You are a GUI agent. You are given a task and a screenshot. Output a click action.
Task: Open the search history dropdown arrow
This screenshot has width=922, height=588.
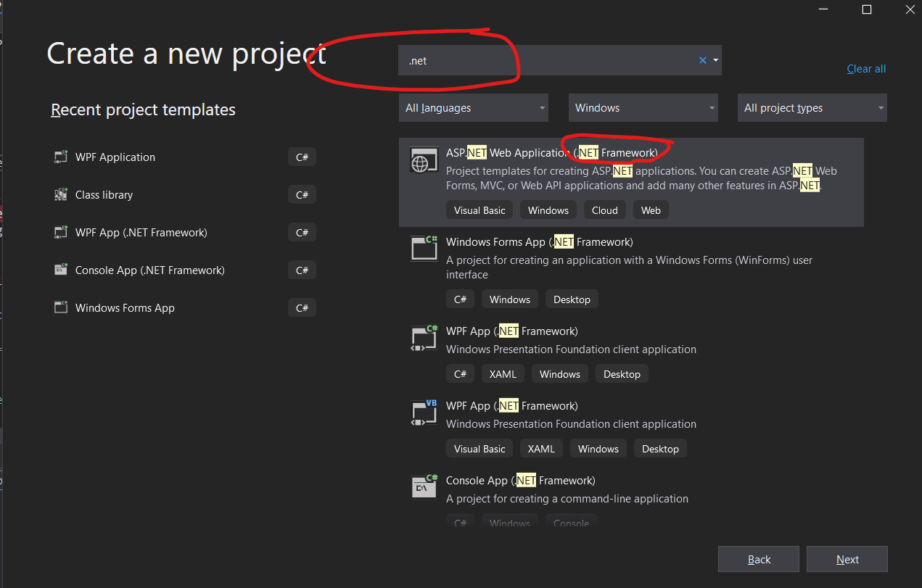pos(715,60)
